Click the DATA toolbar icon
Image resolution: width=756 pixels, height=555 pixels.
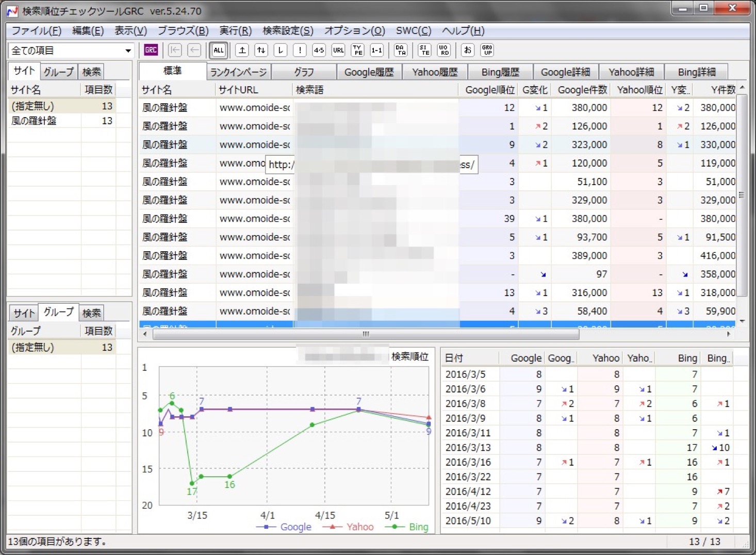pyautogui.click(x=401, y=50)
